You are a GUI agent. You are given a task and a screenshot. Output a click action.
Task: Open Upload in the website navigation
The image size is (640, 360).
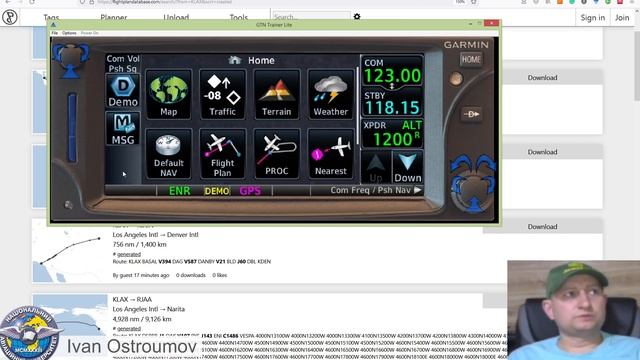click(x=176, y=18)
